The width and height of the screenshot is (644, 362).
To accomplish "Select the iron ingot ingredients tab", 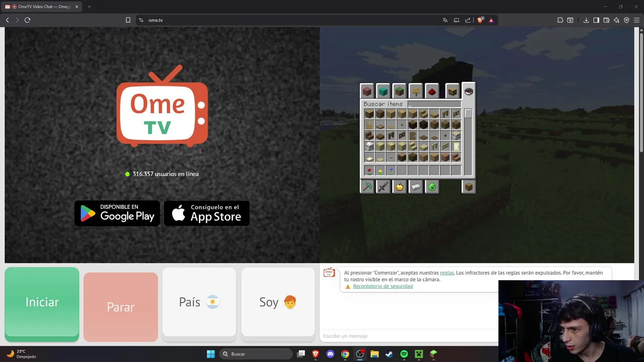I will tap(416, 187).
